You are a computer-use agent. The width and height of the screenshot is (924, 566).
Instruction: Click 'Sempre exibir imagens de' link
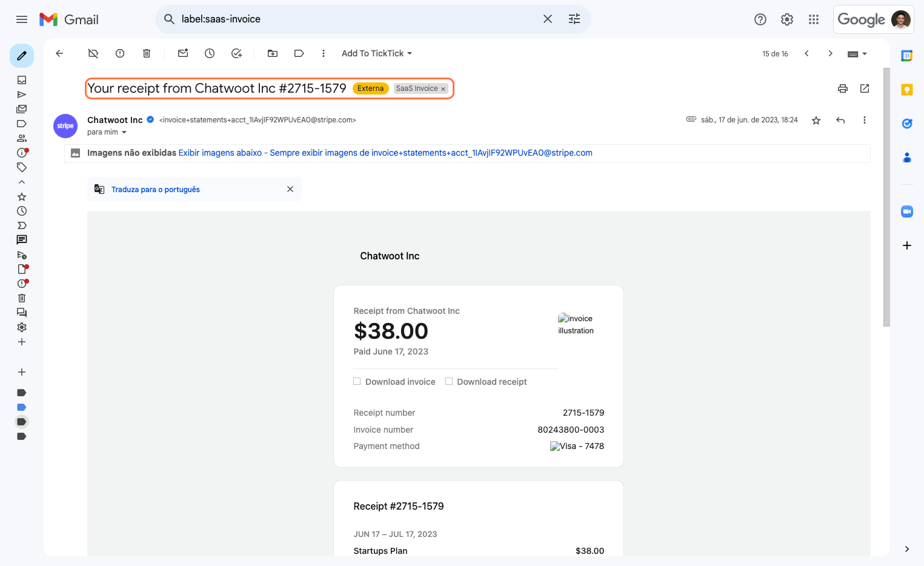[x=431, y=153]
